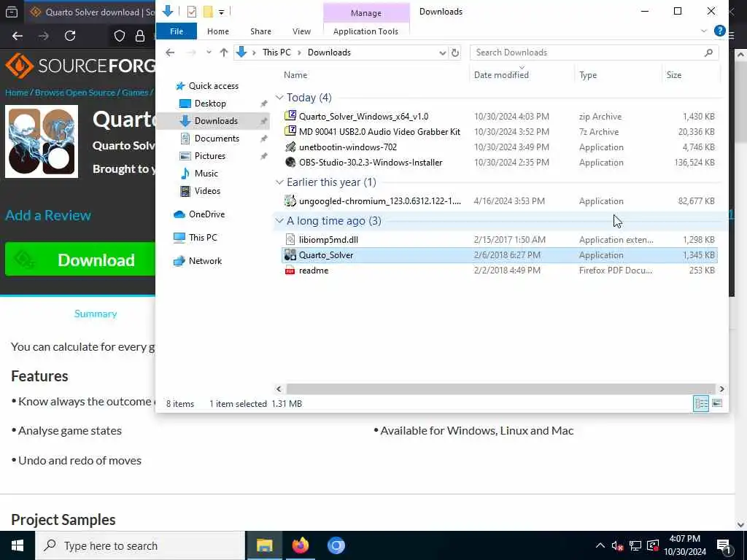Open recent locations dropdown arrow
This screenshot has height=560, width=747.
tap(209, 52)
